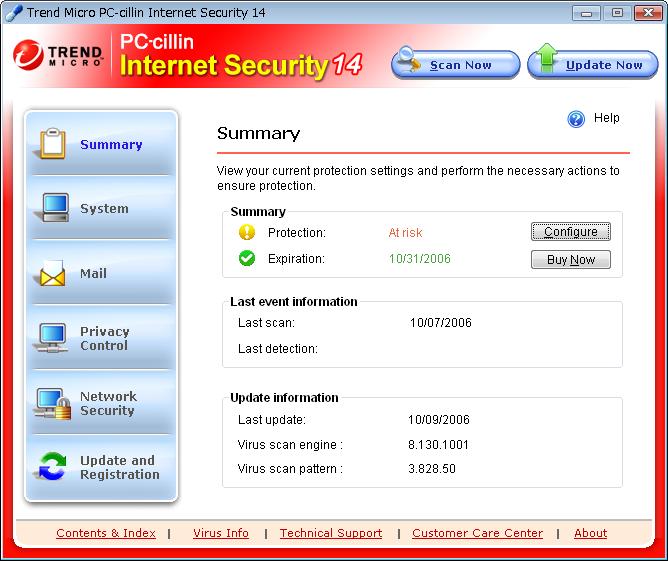Close the PC-cillin window

(x=648, y=13)
